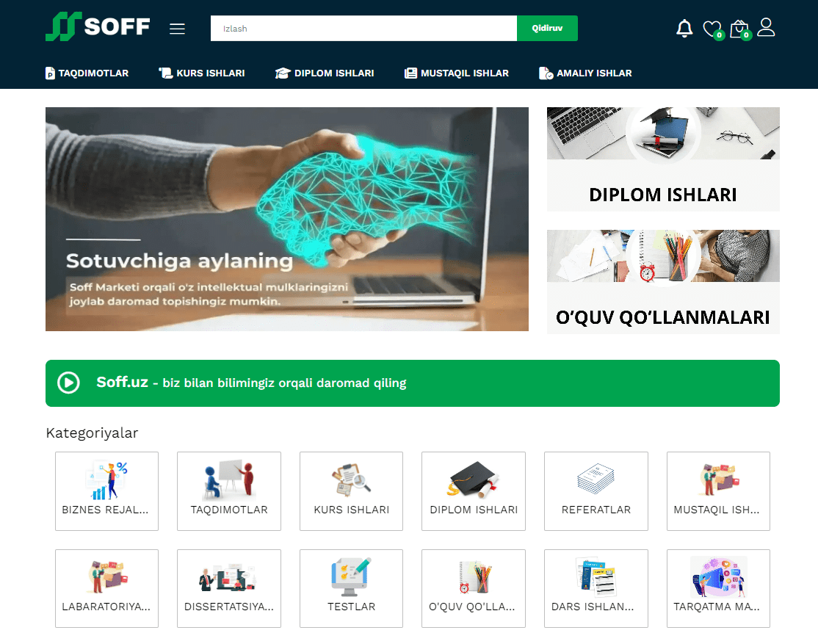Open TAQDIMOTLAR in the navigation bar

[x=87, y=73]
